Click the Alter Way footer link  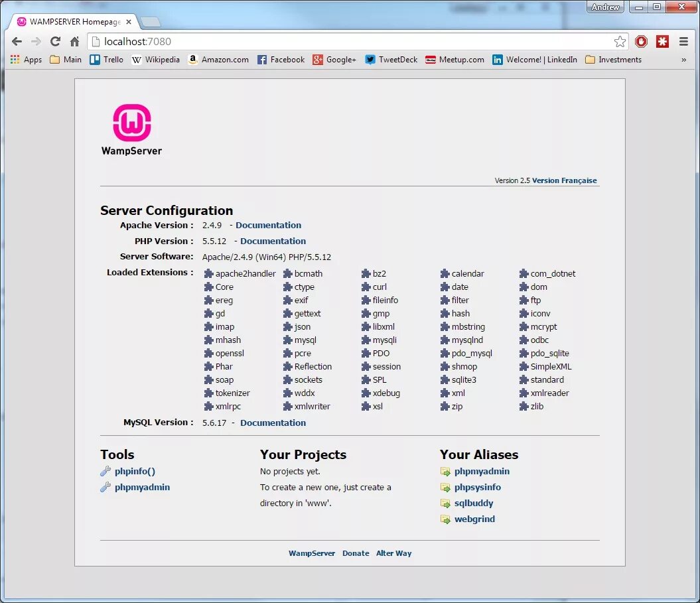[393, 553]
